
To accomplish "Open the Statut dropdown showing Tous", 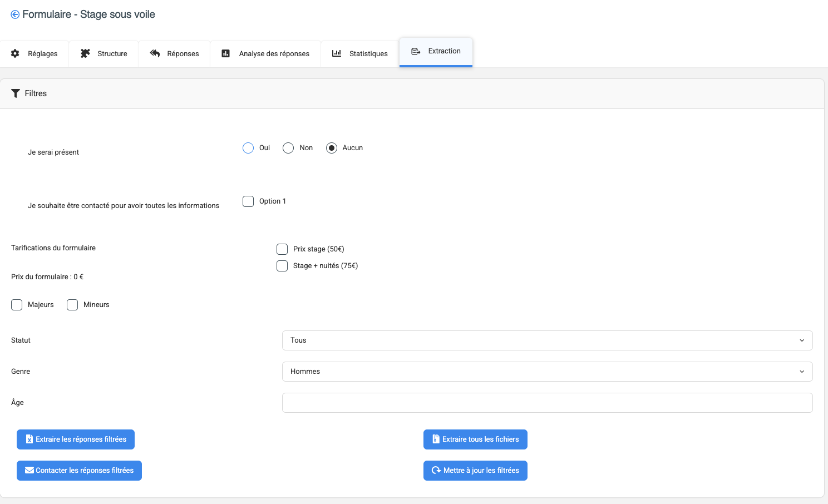I will pyautogui.click(x=547, y=340).
